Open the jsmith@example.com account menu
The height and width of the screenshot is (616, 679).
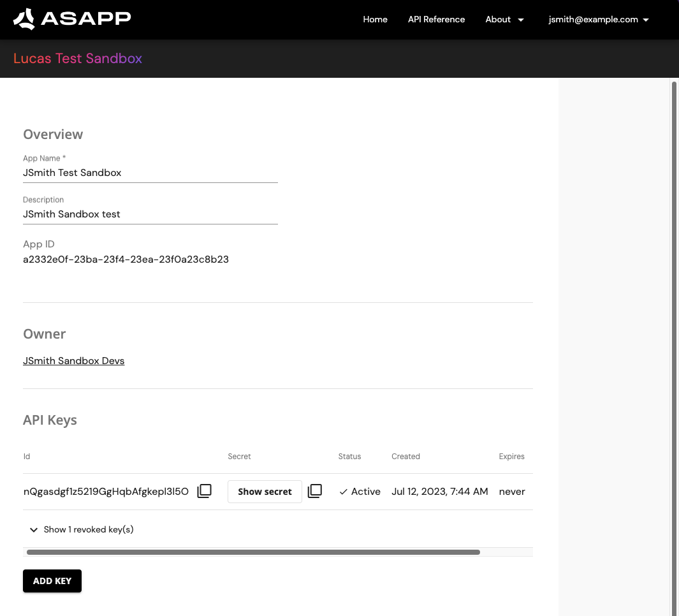(x=599, y=20)
